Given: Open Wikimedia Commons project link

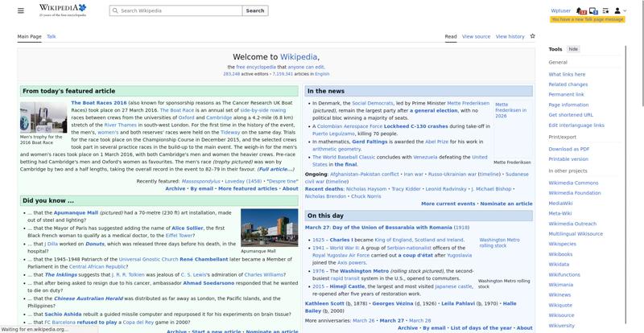Looking at the screenshot, I should (573, 183).
